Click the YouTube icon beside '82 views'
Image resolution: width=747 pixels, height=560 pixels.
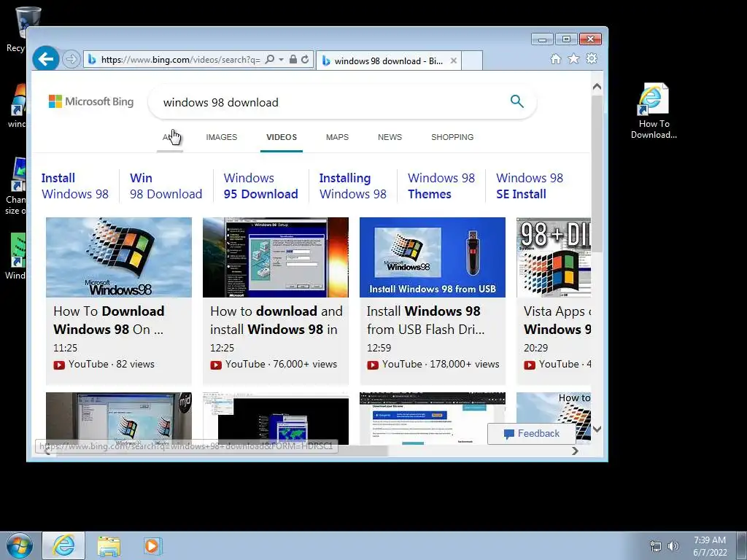[59, 365]
